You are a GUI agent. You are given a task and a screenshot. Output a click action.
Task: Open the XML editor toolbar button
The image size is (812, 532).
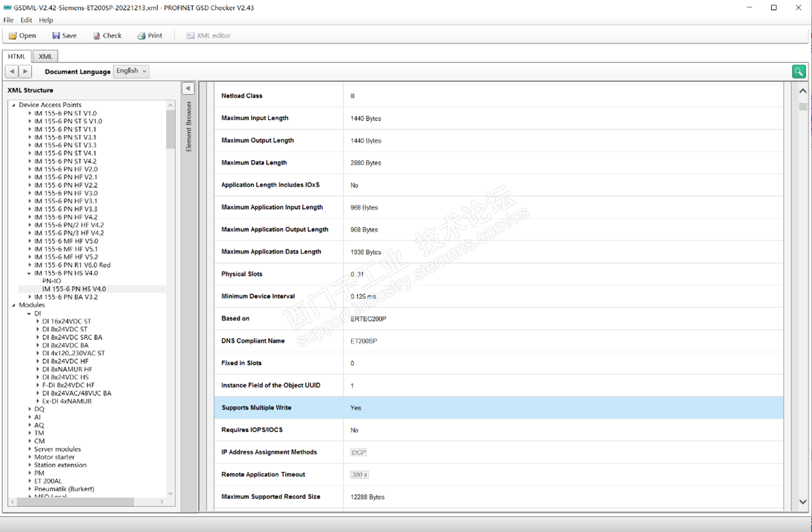click(208, 36)
